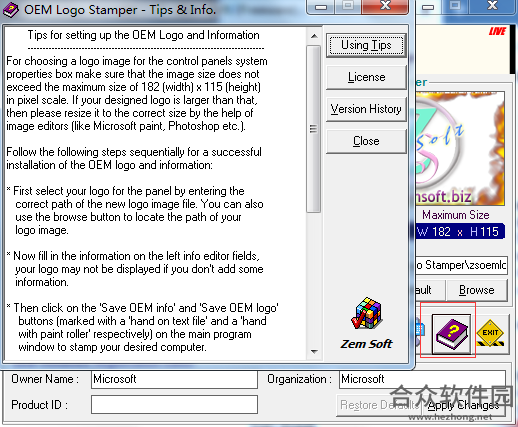
Task: Click the book icon in Tips title bar
Action: click(x=11, y=10)
